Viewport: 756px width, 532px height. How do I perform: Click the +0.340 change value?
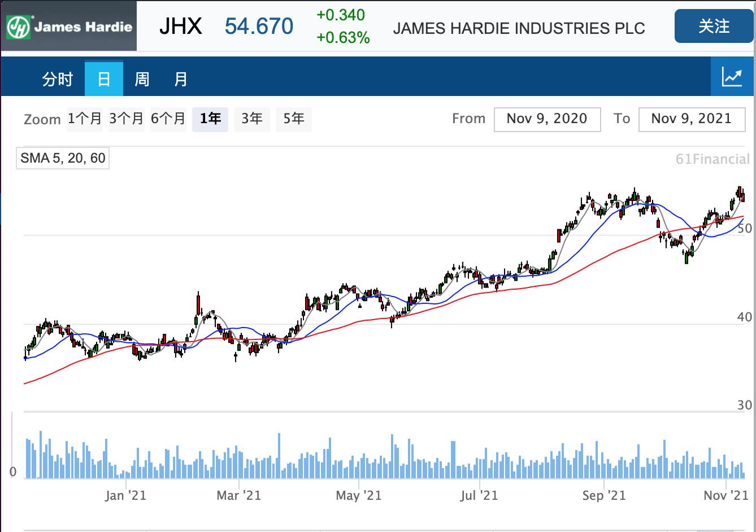pyautogui.click(x=341, y=15)
